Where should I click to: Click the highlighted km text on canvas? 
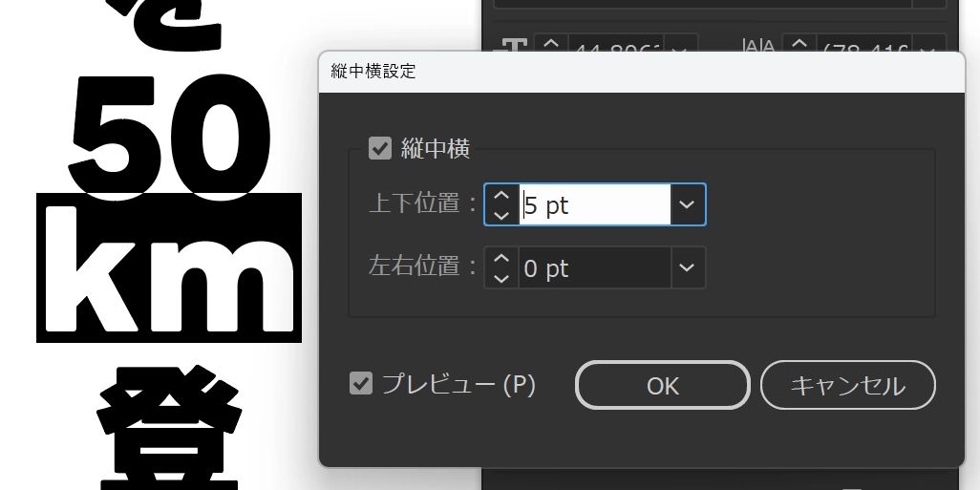169,267
